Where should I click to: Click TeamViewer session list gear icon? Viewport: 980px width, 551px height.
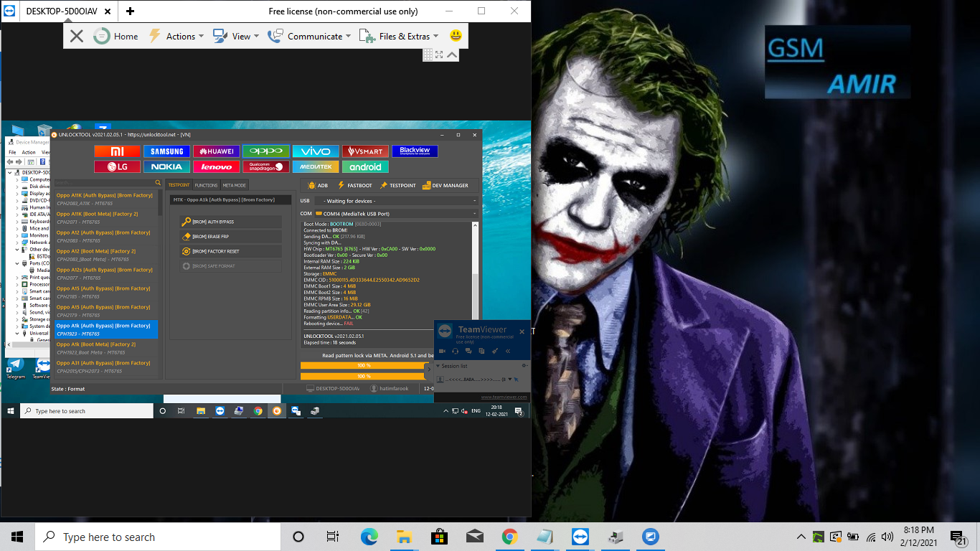(x=524, y=366)
